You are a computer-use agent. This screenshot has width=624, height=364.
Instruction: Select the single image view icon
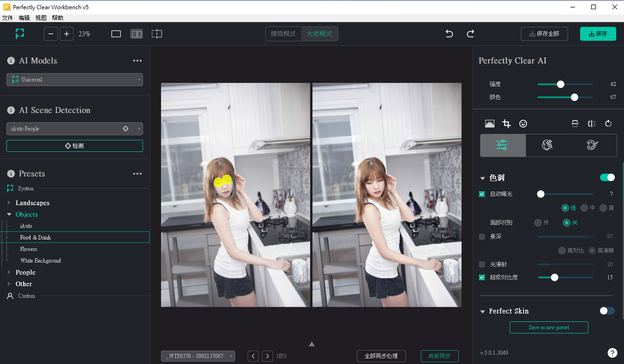click(x=116, y=34)
